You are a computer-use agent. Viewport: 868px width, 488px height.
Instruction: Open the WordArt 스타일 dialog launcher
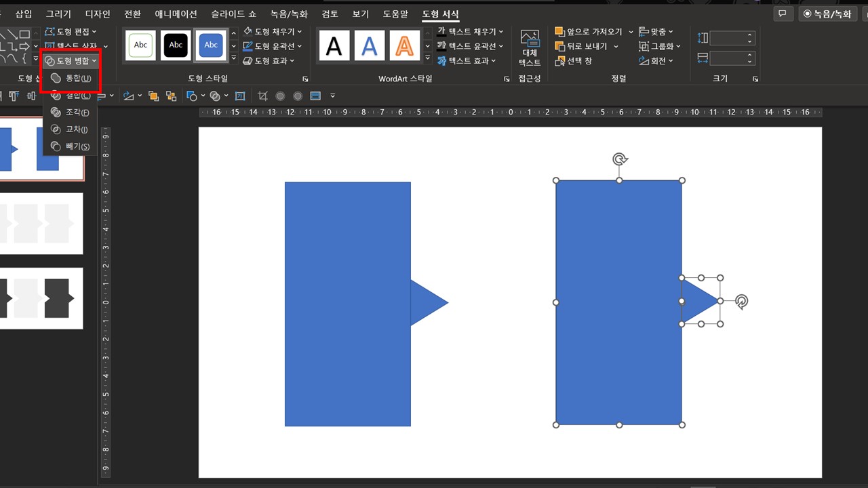tap(507, 79)
